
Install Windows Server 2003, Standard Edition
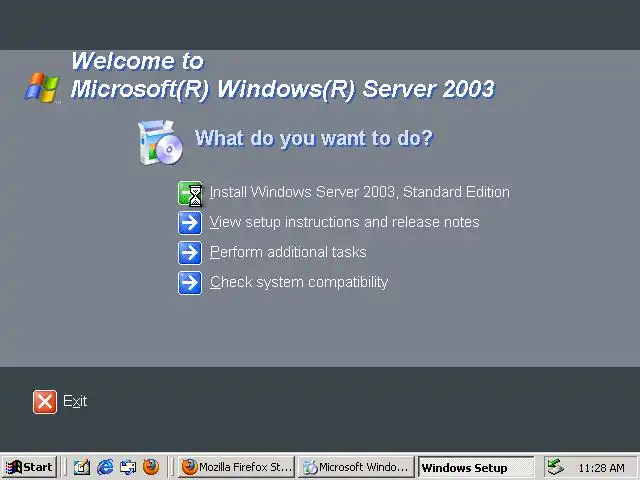coord(360,192)
